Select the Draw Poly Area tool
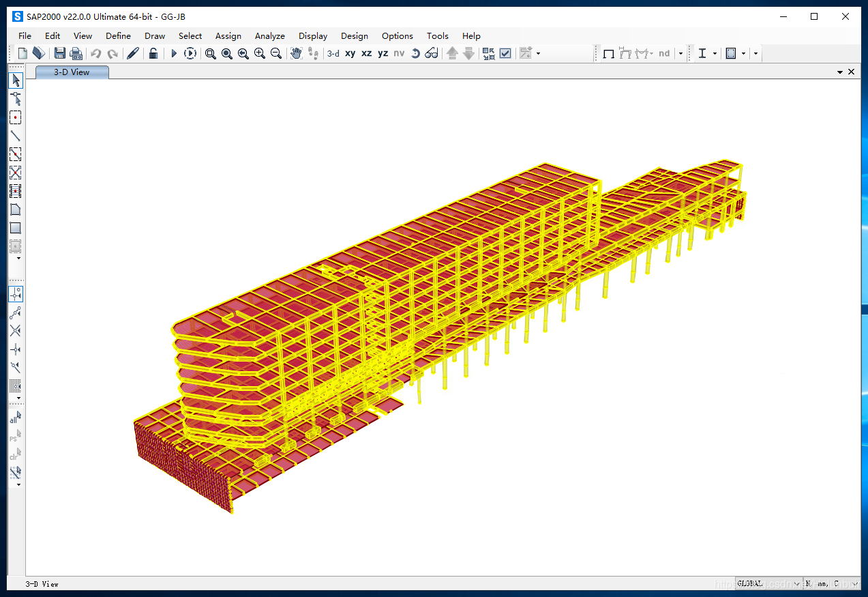The image size is (868, 597). tap(16, 209)
